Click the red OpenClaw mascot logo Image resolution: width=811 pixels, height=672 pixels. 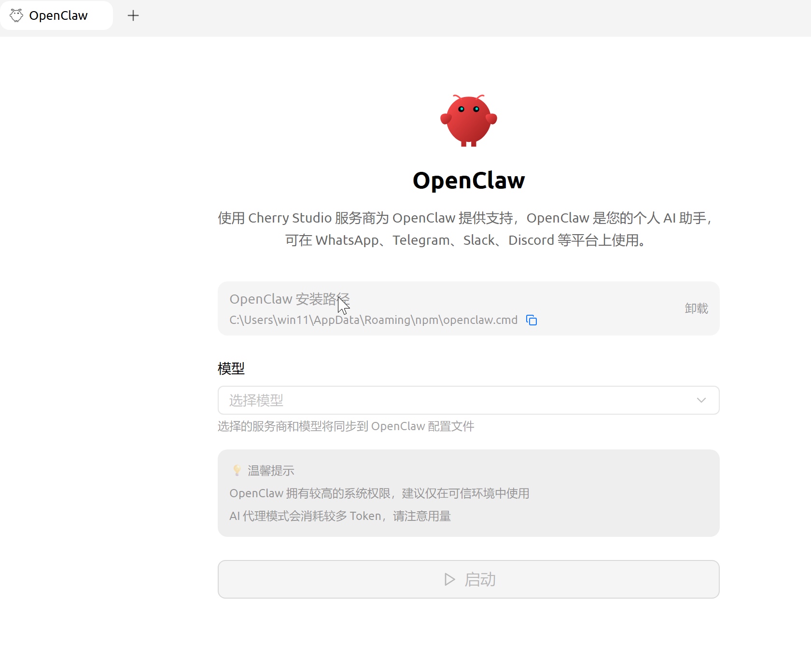(468, 121)
